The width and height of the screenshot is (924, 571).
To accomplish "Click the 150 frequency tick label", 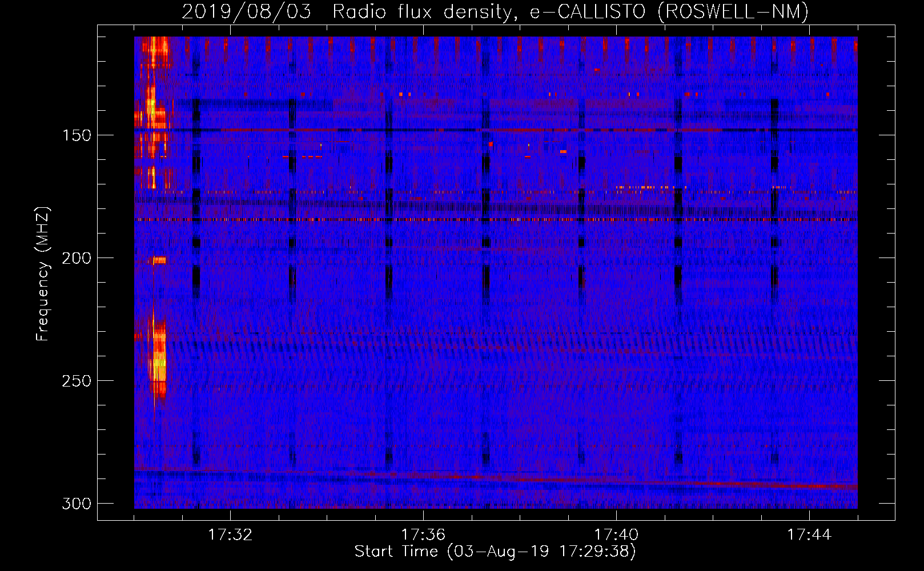I will click(77, 135).
